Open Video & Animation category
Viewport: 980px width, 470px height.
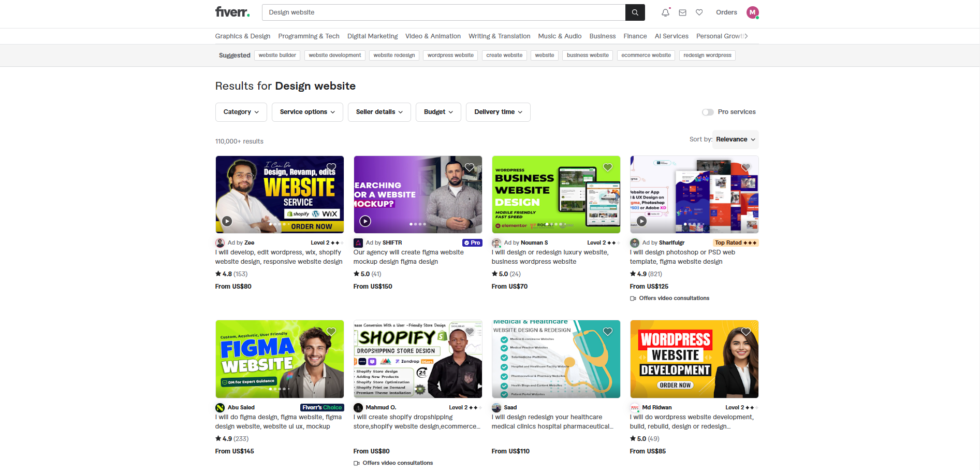click(433, 36)
